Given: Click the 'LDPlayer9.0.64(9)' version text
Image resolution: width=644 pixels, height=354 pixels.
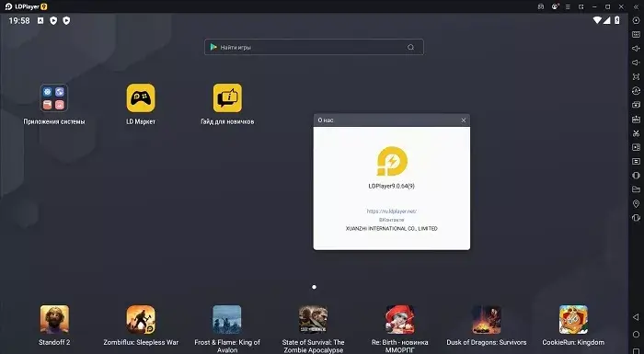Looking at the screenshot, I should click(391, 186).
